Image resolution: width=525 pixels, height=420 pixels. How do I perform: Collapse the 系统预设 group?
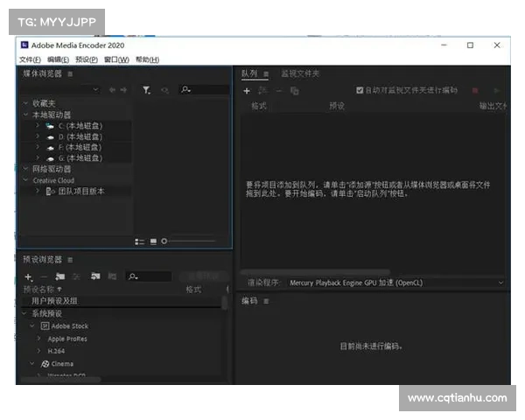click(24, 313)
